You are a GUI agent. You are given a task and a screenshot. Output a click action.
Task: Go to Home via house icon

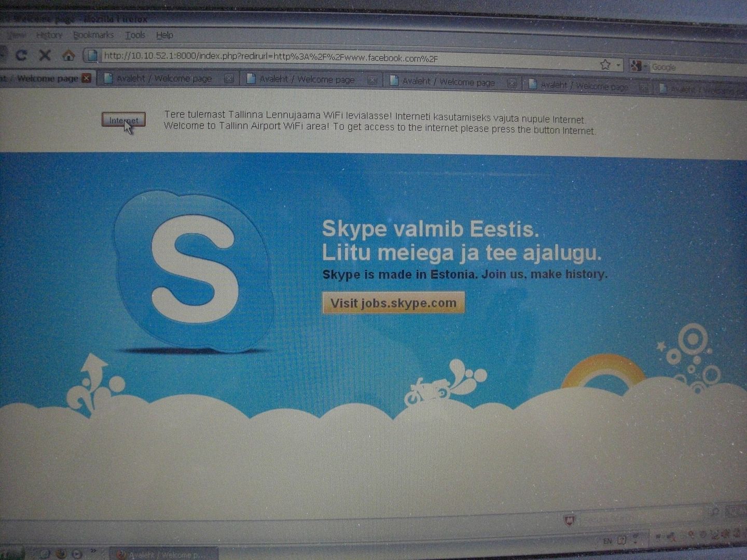tap(68, 55)
